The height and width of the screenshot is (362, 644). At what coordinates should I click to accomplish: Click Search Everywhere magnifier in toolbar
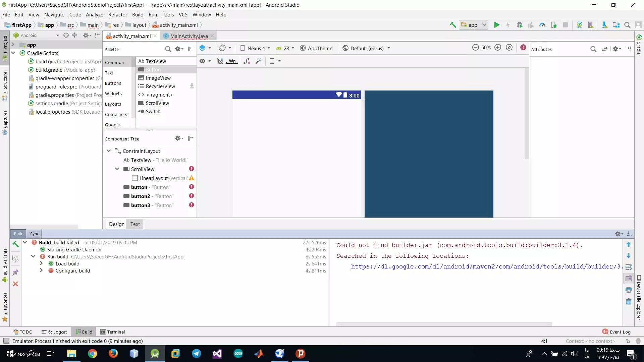tap(627, 25)
